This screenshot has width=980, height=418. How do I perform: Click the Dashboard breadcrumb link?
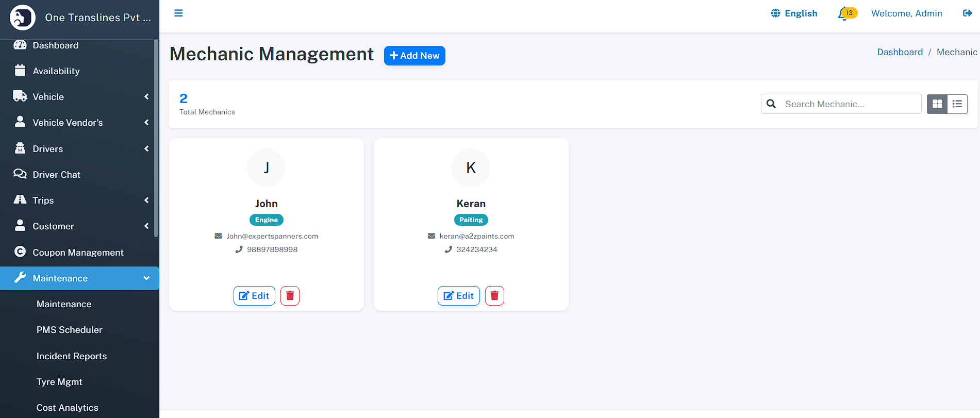pyautogui.click(x=900, y=52)
